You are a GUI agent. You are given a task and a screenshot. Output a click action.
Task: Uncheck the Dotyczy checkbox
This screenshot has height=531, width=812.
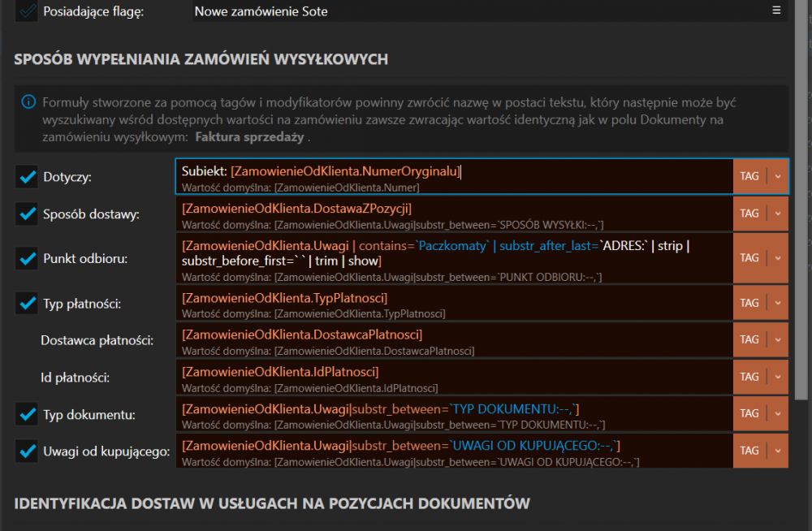[x=27, y=177]
